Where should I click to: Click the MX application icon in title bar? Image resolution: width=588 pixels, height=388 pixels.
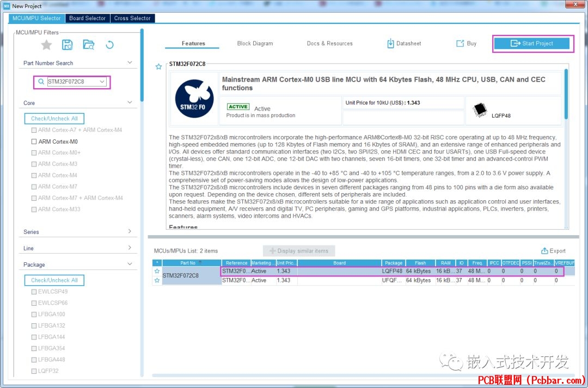pos(7,6)
